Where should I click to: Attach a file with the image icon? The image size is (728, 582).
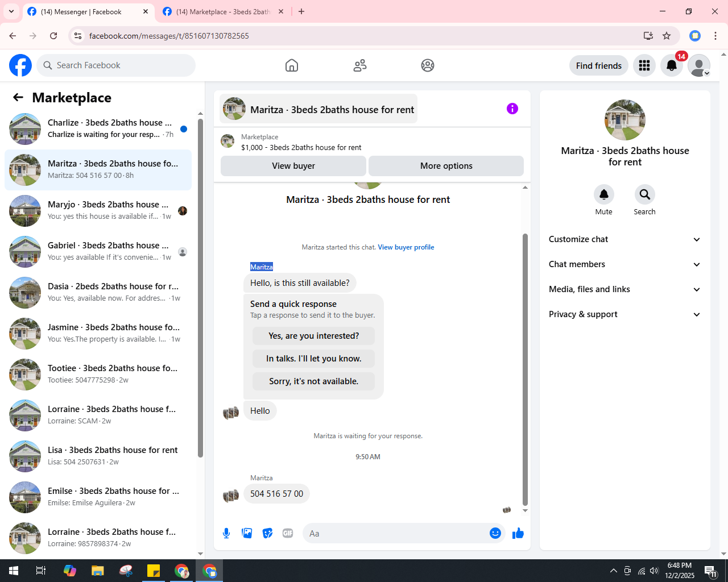(247, 533)
